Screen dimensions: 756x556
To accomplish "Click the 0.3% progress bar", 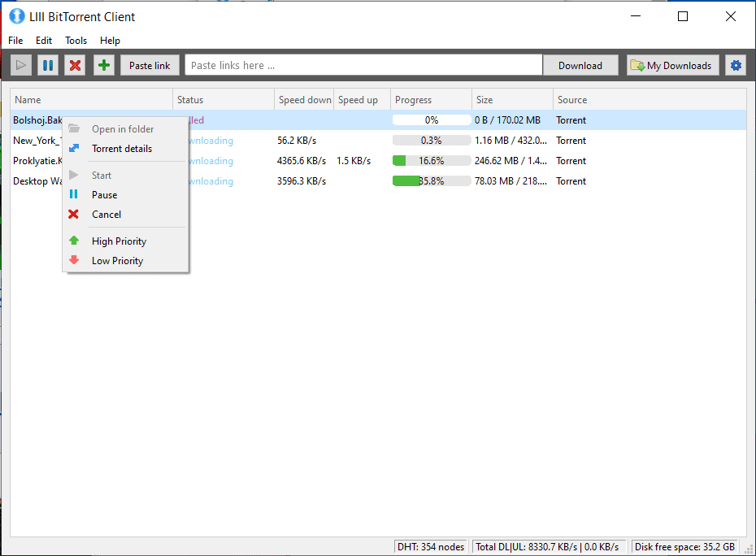I will click(432, 141).
